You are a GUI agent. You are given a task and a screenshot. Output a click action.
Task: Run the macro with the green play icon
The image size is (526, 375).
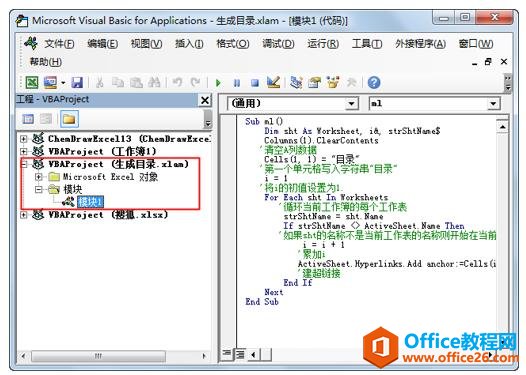(x=218, y=83)
